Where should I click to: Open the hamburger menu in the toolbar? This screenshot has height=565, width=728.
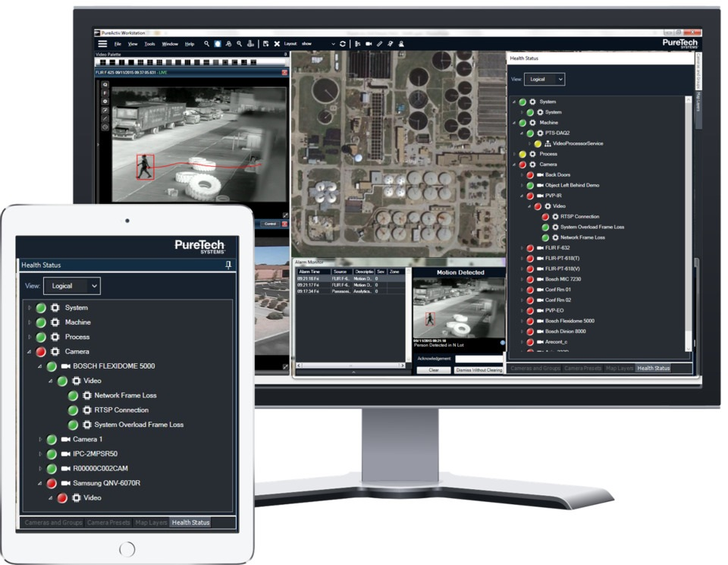(x=102, y=43)
